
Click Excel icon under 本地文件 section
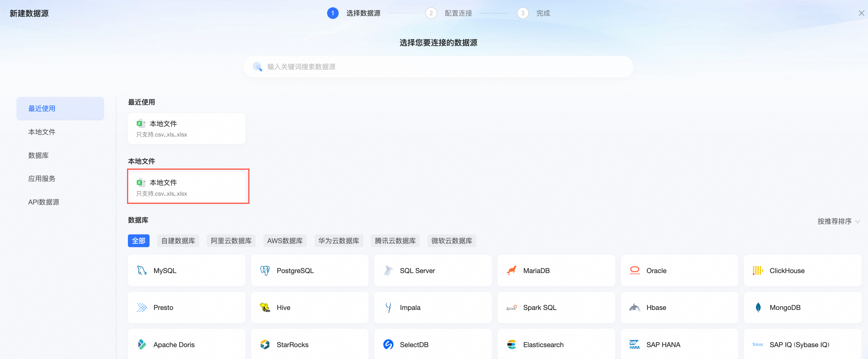(140, 182)
